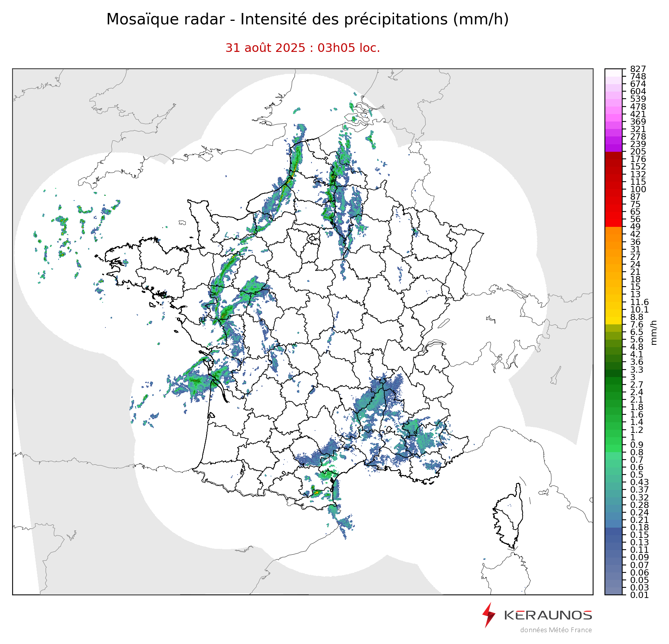This screenshot has width=669, height=644.
Task: Click the '0.01' label at the colorbar bottom
Action: (x=640, y=595)
